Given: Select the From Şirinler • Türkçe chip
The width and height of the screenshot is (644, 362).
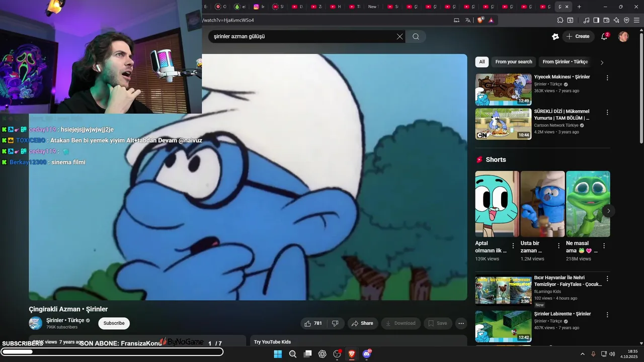Looking at the screenshot, I should (565, 62).
